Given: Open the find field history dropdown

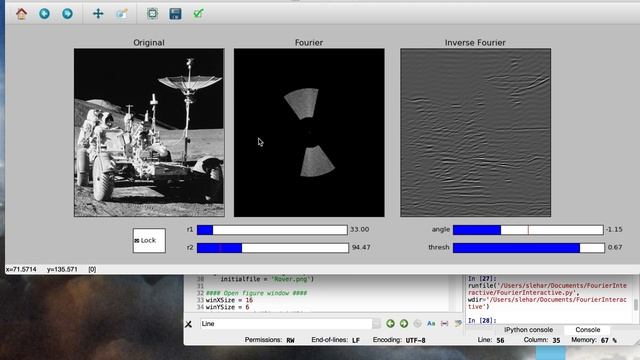Looking at the screenshot, I should [376, 324].
